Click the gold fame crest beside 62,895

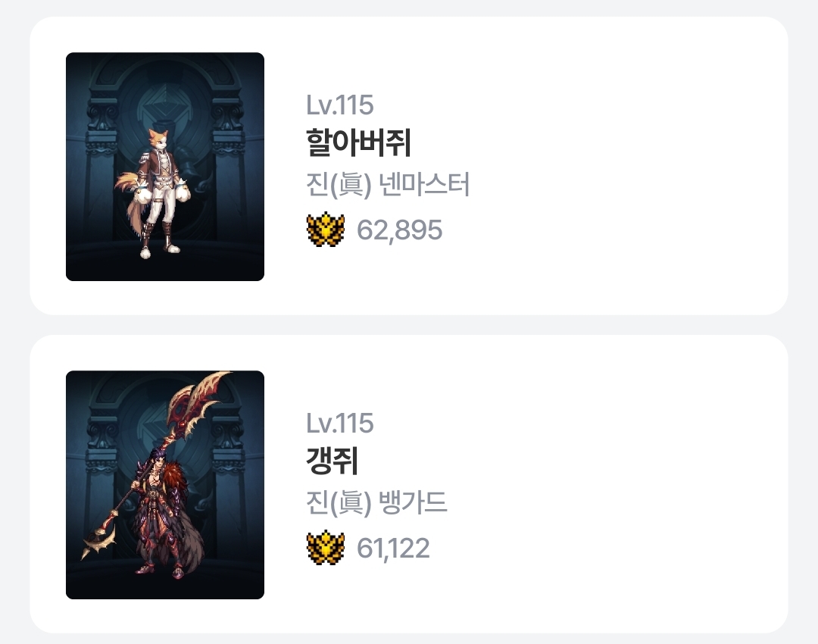pyautogui.click(x=326, y=230)
